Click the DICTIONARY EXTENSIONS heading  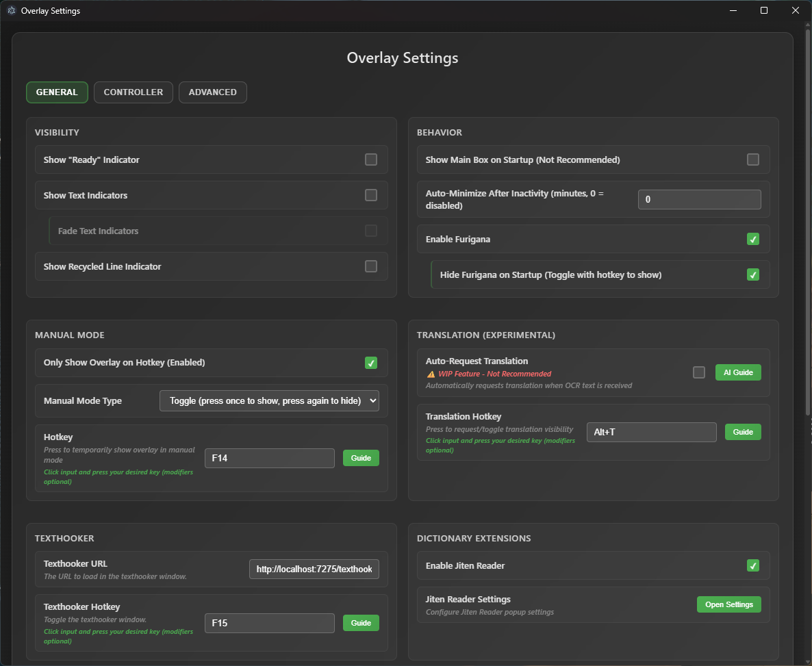[474, 538]
